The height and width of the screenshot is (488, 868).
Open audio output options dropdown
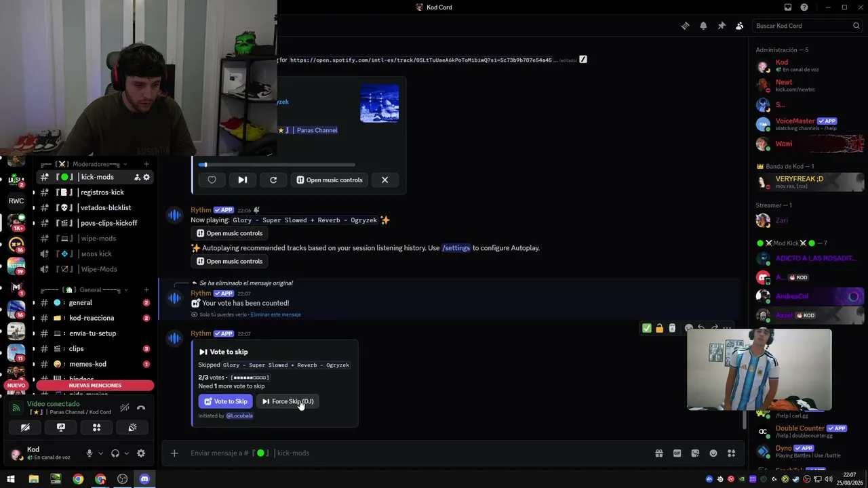126,453
